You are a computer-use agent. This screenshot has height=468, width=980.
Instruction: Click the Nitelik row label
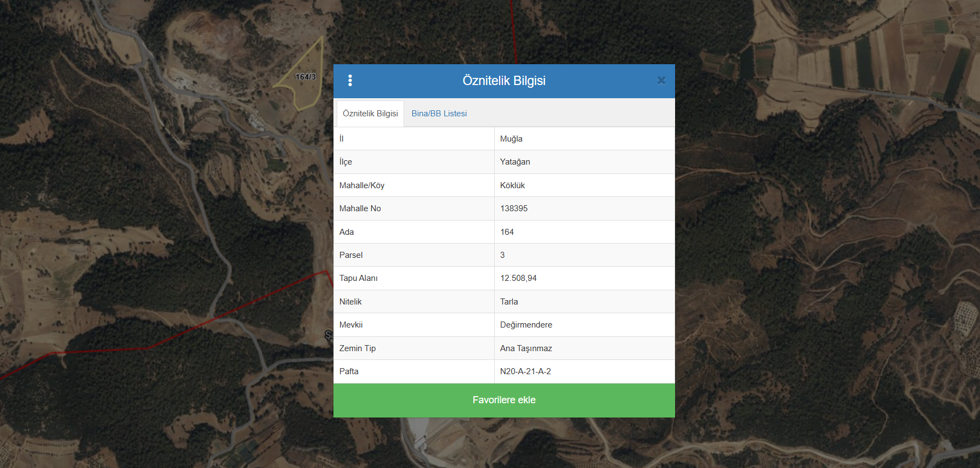[350, 302]
